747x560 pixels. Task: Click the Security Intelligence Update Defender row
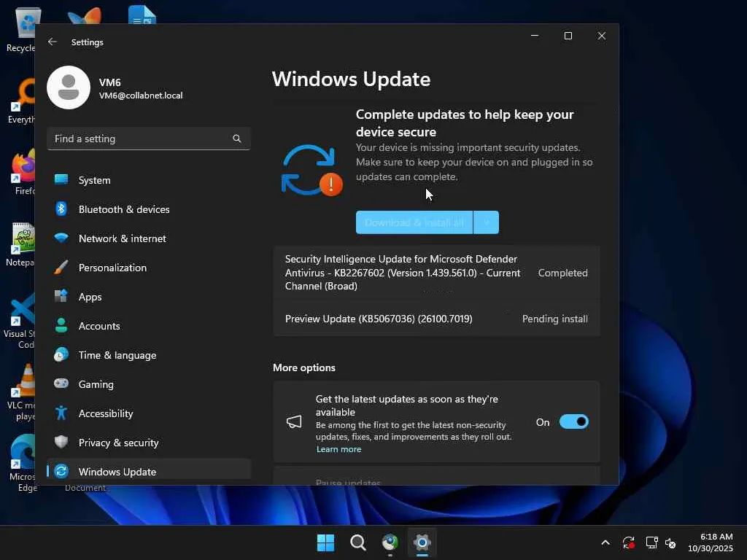tap(436, 273)
